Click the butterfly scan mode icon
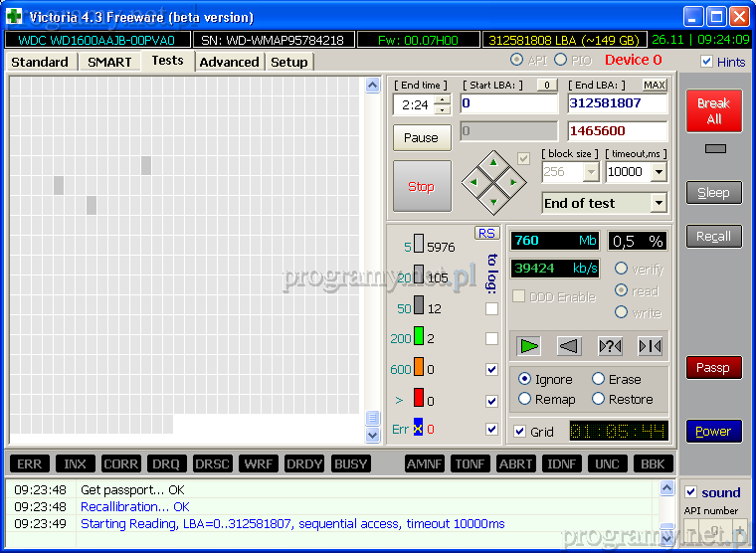The image size is (756, 553). point(650,346)
